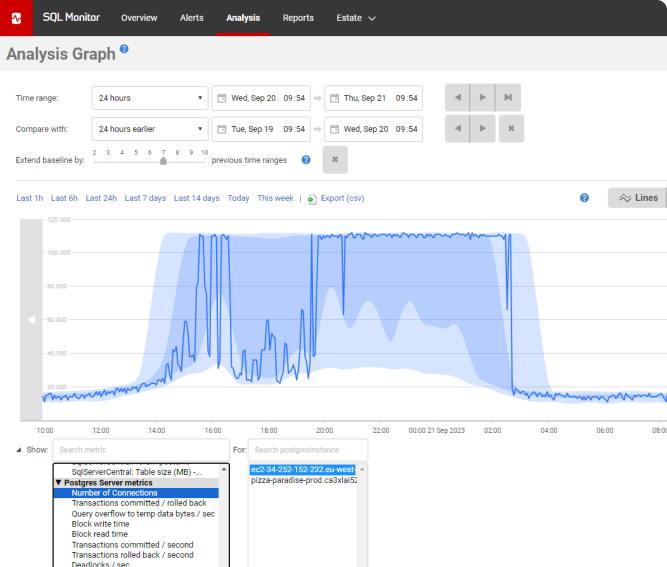Image resolution: width=667 pixels, height=567 pixels.
Task: Click the Export (csv) link
Action: pos(342,198)
